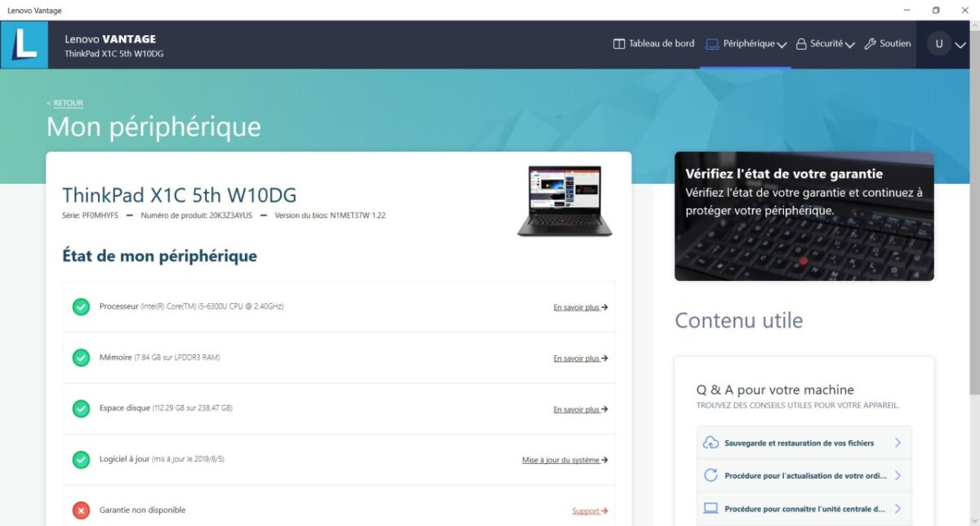The image size is (980, 526).
Task: Click the green checkmark beside Mémoire
Action: (x=81, y=358)
